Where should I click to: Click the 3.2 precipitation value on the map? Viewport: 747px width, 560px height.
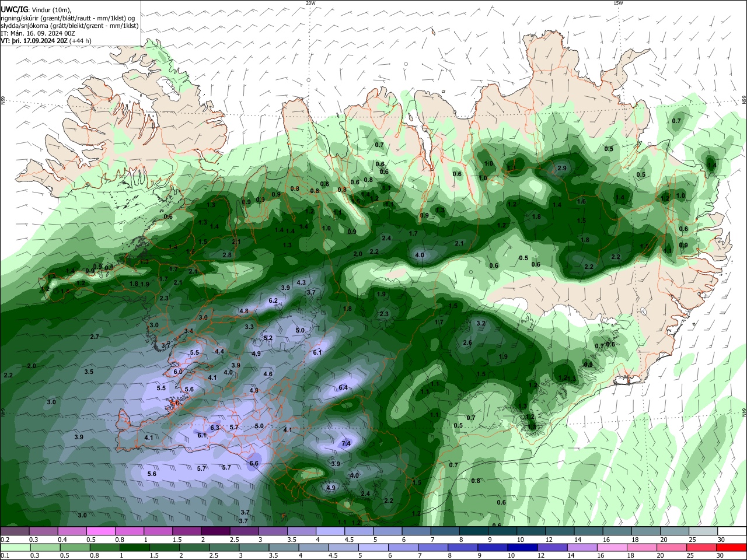tap(481, 323)
